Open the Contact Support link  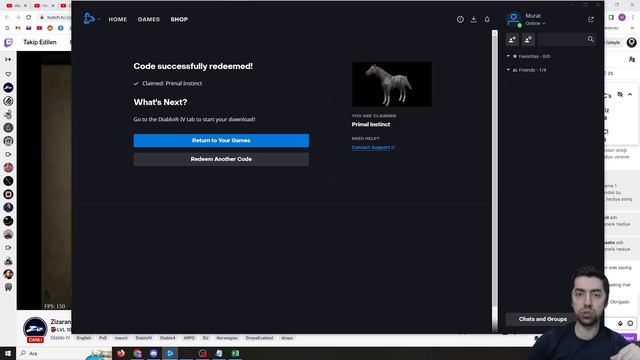point(373,147)
